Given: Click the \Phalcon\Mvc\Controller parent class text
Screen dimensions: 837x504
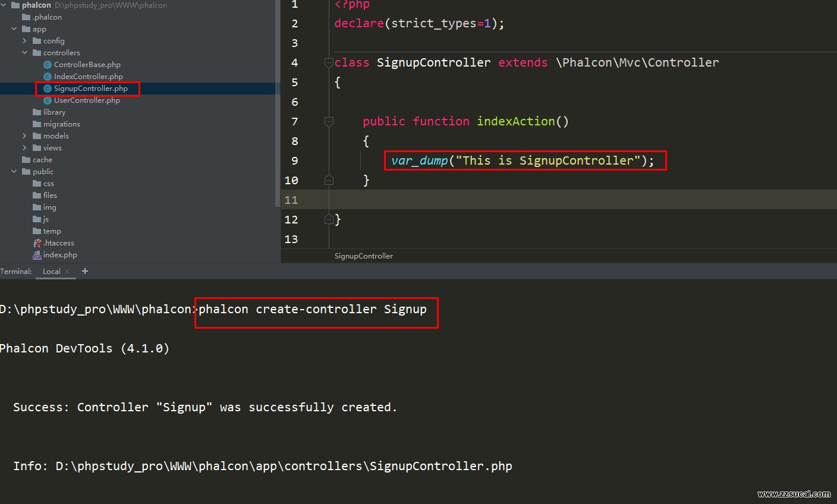Looking at the screenshot, I should pos(637,62).
